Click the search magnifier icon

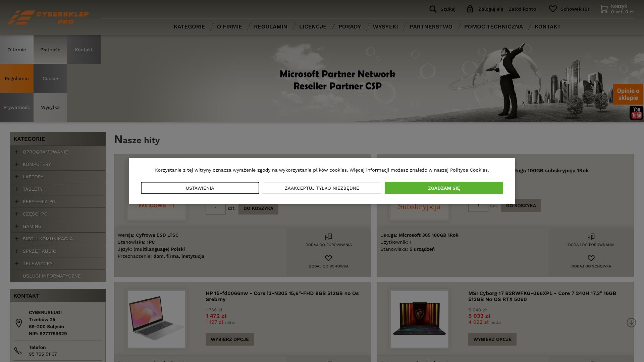(x=433, y=9)
